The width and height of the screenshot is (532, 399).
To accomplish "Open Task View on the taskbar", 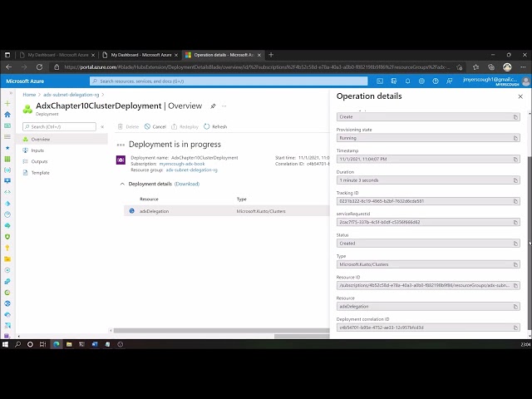I will [x=42, y=344].
